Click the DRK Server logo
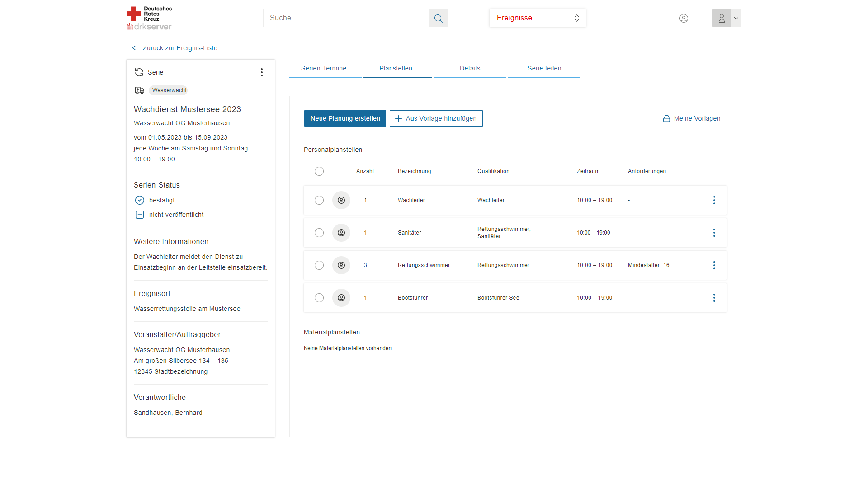The height and width of the screenshot is (488, 868). (x=149, y=18)
